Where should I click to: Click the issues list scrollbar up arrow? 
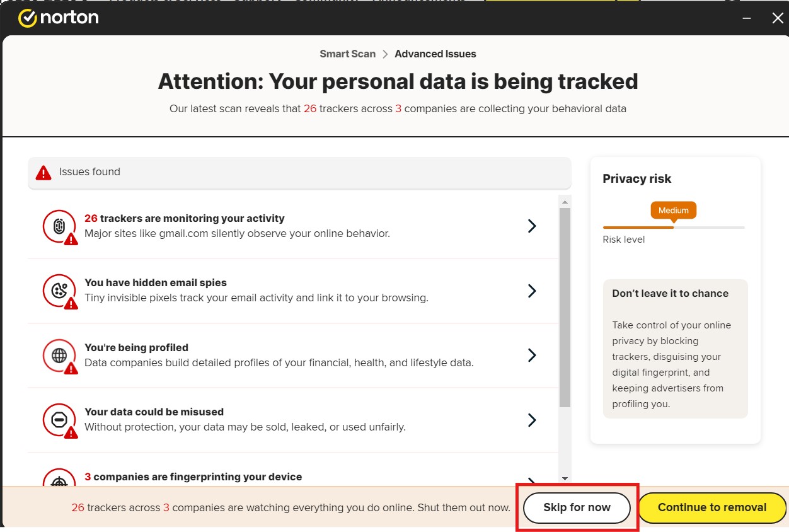pos(565,202)
